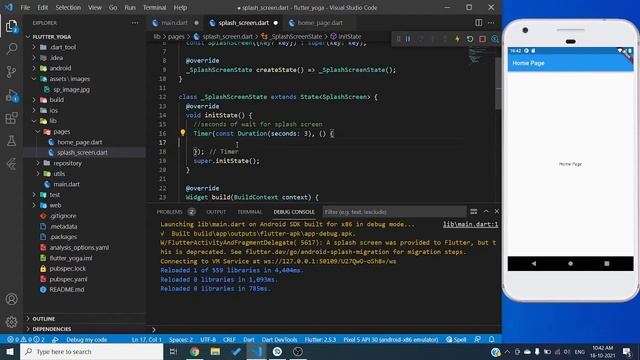Open Task View on the taskbar
Screen dimensions: 640x360
[173, 351]
